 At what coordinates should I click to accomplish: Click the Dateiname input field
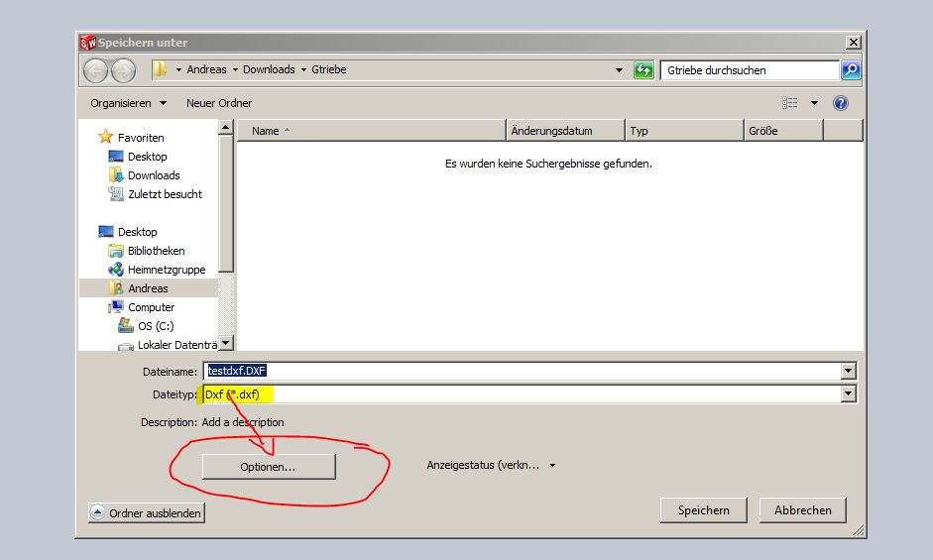pos(523,371)
